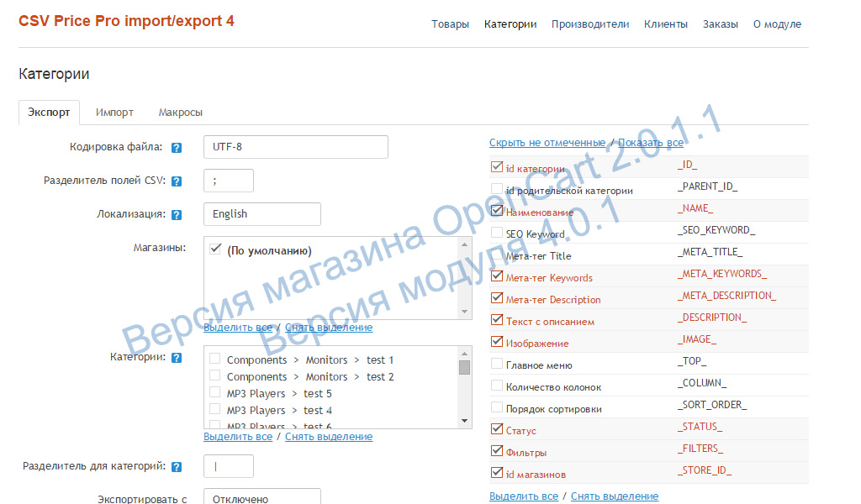Open help icon for Разделитель полей CSV

point(177,181)
